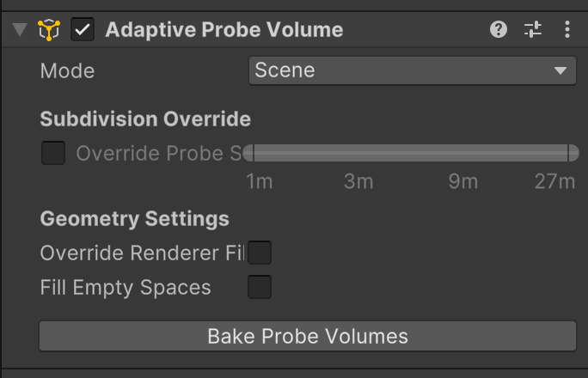The width and height of the screenshot is (588, 378).
Task: Collapse the Adaptive Probe Volume component foldout
Action: pos(20,30)
